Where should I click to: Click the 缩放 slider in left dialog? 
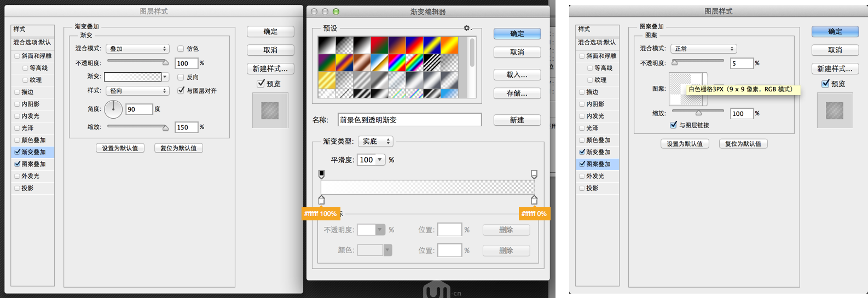pyautogui.click(x=137, y=127)
